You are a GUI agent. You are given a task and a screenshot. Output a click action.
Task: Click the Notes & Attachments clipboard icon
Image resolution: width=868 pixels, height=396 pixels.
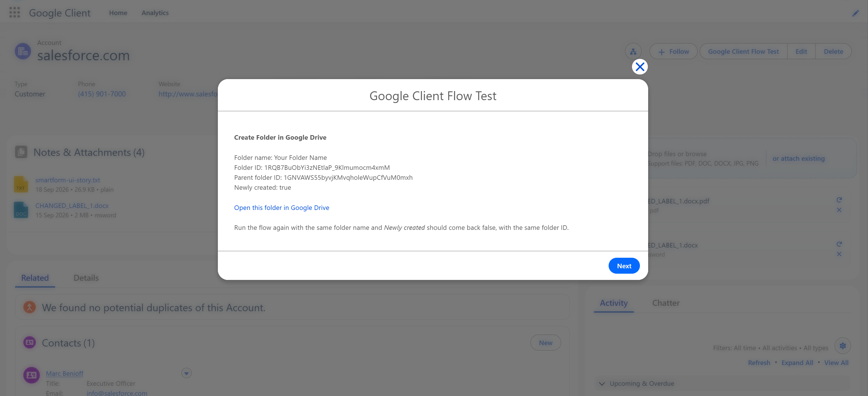click(21, 152)
